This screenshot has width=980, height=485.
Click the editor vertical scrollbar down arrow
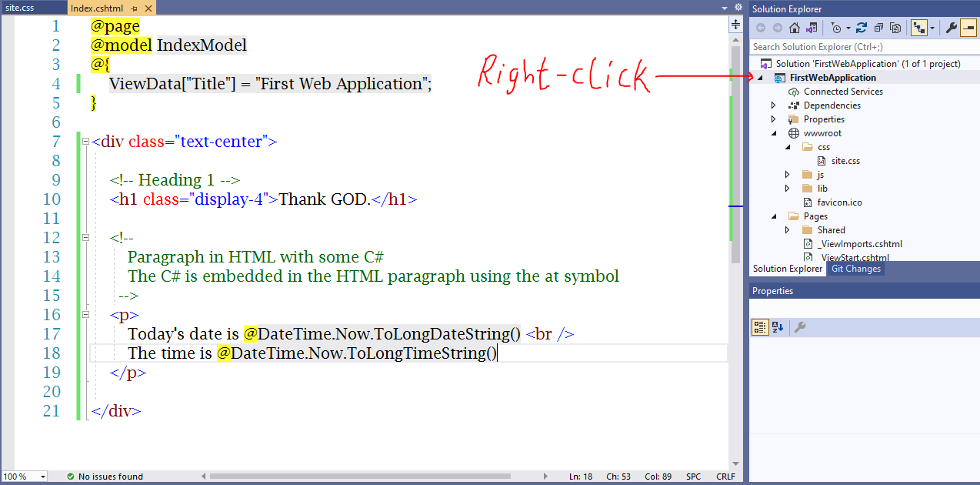(735, 463)
